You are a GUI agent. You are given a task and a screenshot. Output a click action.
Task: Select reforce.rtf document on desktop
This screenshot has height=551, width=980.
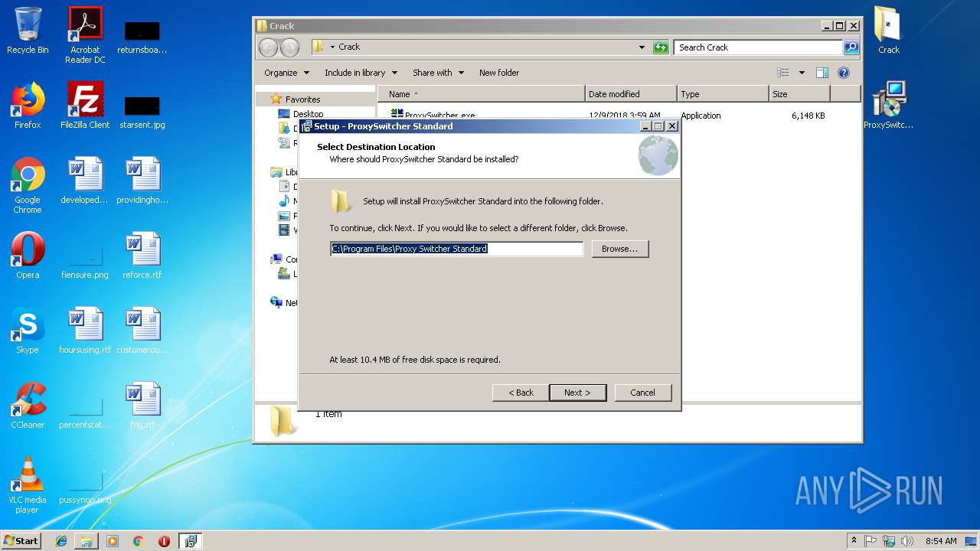click(142, 256)
